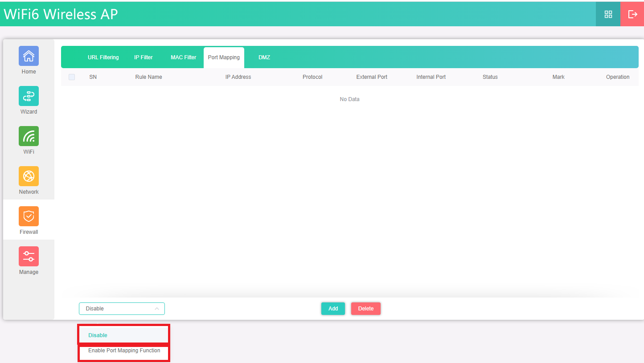Viewport: 644px width, 363px height.
Task: Switch to the IP Filter tab
Action: [144, 57]
